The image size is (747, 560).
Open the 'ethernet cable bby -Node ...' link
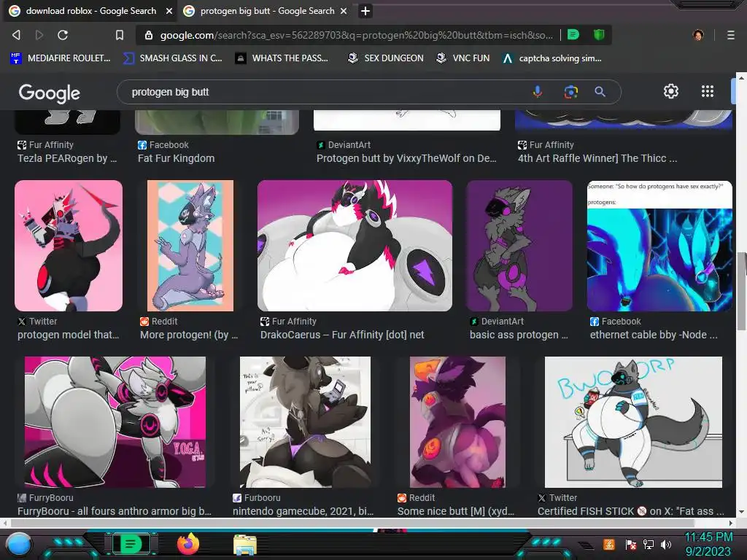[x=654, y=335]
